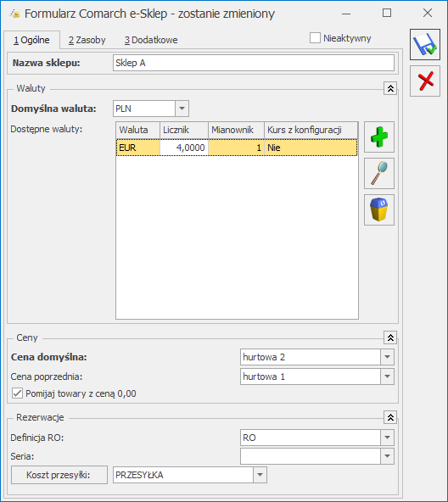Viewport: 448px width, 502px height.
Task: Toggle the Nieaktywny checkbox
Action: (x=315, y=38)
